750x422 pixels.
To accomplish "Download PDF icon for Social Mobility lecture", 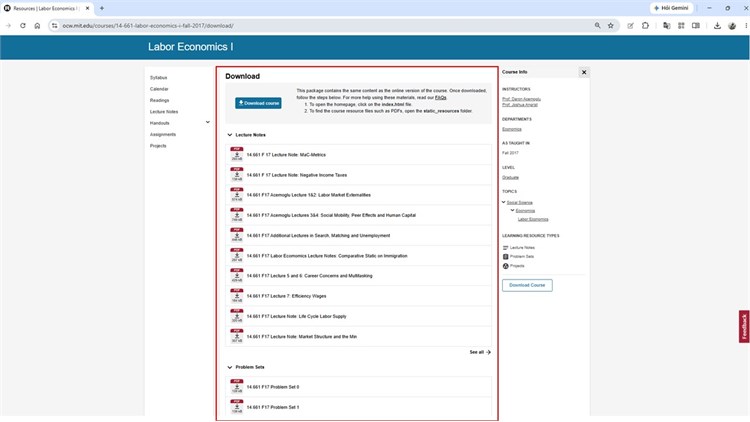I will point(237,215).
